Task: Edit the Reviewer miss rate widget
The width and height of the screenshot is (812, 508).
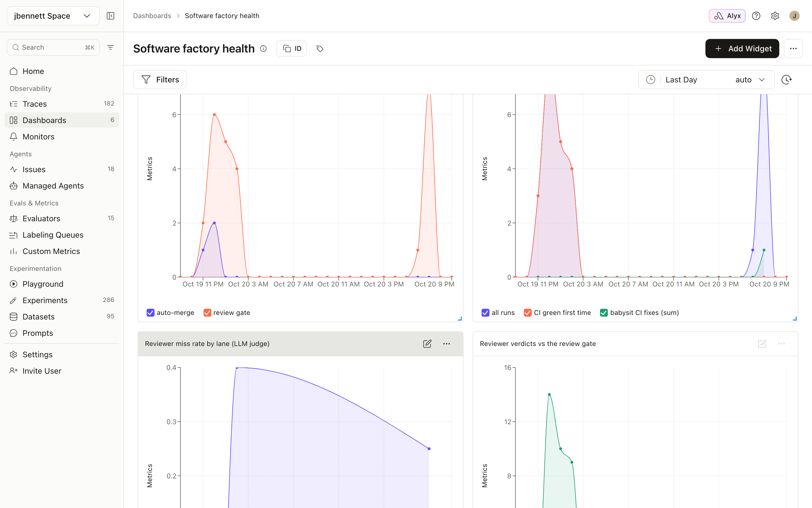Action: pyautogui.click(x=427, y=344)
